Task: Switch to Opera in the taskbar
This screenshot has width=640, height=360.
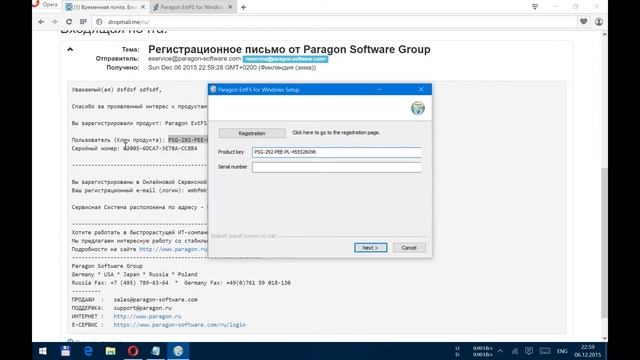Action: tap(133, 351)
